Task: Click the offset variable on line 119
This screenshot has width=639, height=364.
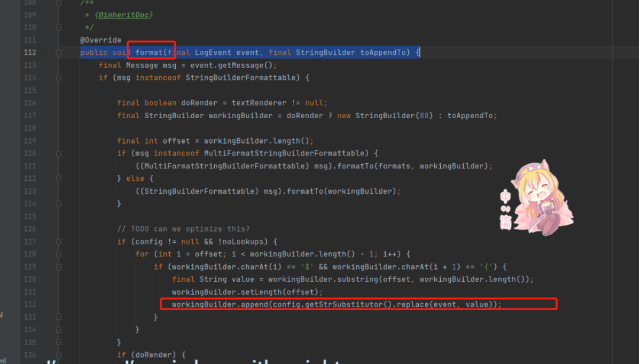Action: click(176, 141)
